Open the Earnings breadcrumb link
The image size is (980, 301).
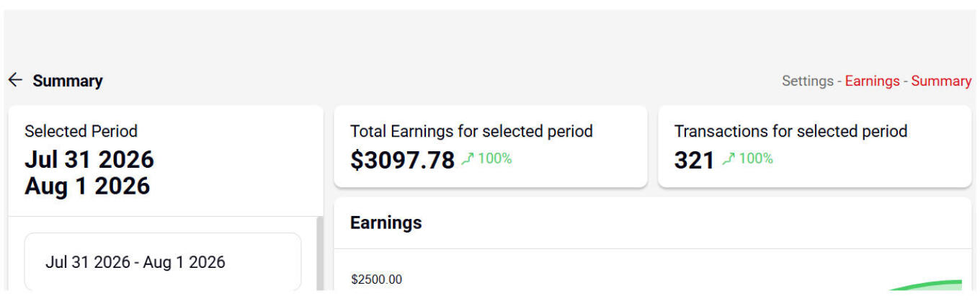point(872,81)
